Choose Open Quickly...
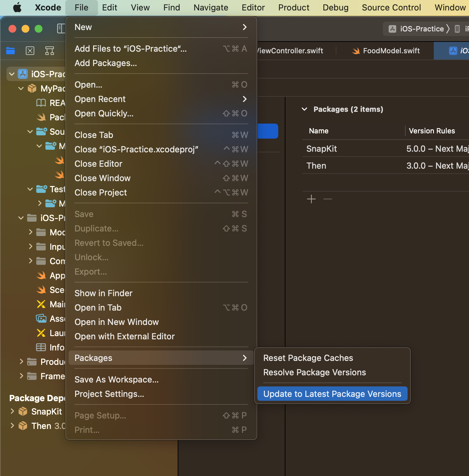Viewport: 469px width, 476px height. coord(161,113)
